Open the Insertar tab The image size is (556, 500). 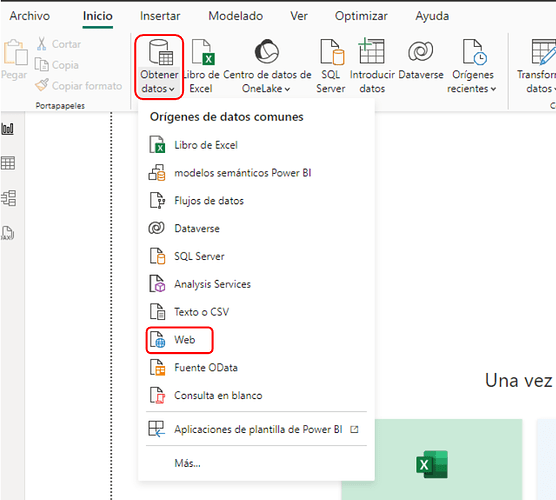tap(160, 16)
